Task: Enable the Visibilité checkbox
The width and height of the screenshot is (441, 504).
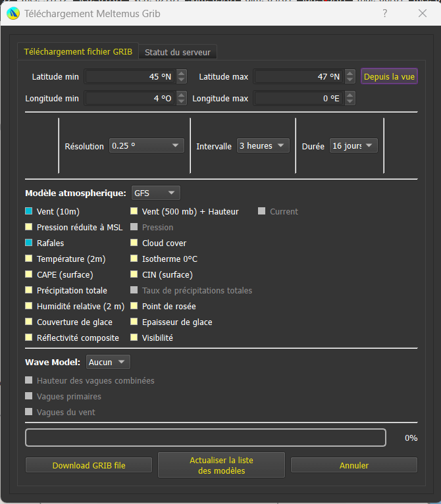Action: [134, 338]
